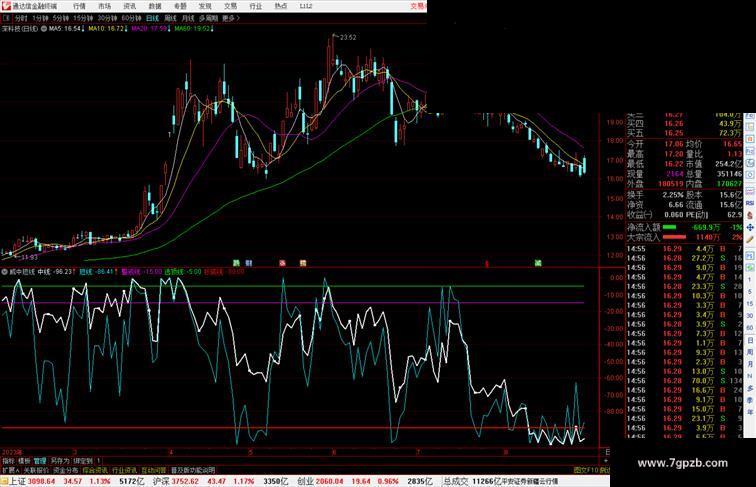756x487 pixels.
Task: Click the MA10 moving average label
Action: tap(108, 29)
